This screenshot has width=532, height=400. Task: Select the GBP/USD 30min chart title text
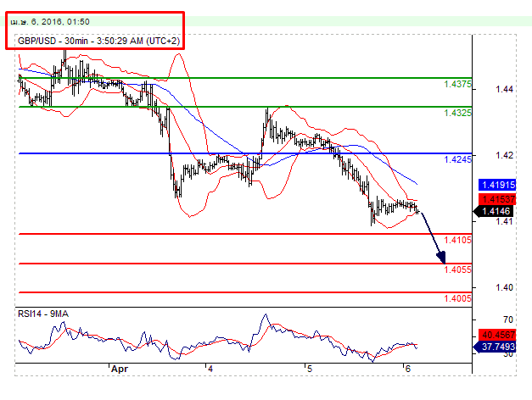(x=98, y=41)
